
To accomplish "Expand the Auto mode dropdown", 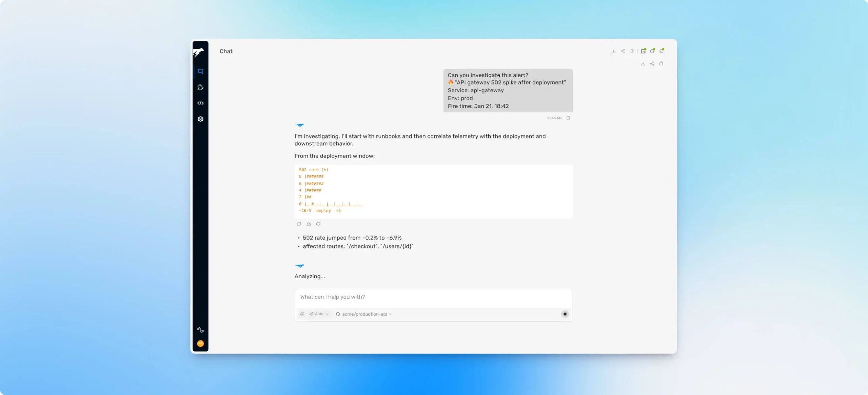I will tap(319, 314).
